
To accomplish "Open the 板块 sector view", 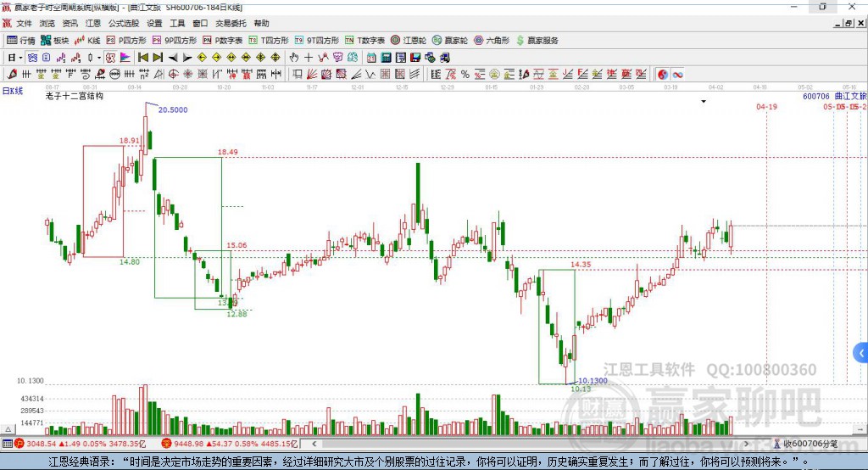I will 55,40.
